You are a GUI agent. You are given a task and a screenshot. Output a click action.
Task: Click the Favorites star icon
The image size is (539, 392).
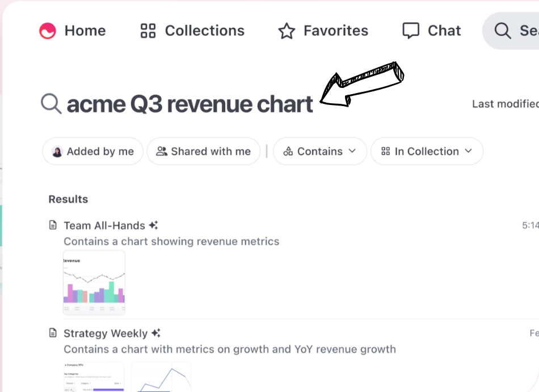point(287,31)
